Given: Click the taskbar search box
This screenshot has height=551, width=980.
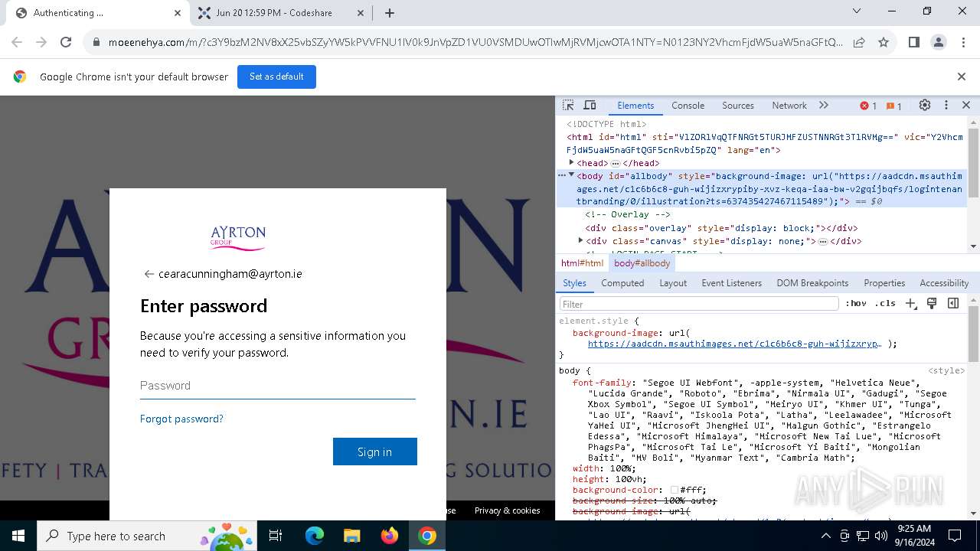Looking at the screenshot, I should tap(146, 536).
